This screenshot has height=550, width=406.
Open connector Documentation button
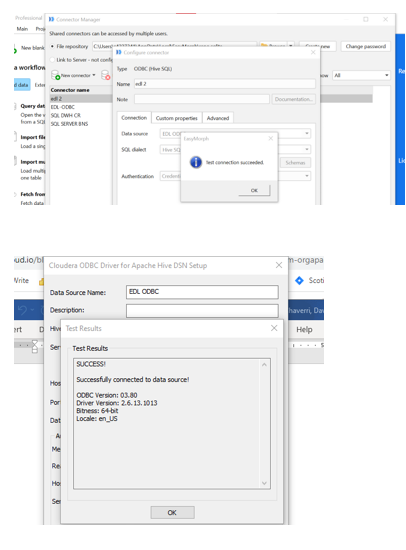pyautogui.click(x=293, y=99)
